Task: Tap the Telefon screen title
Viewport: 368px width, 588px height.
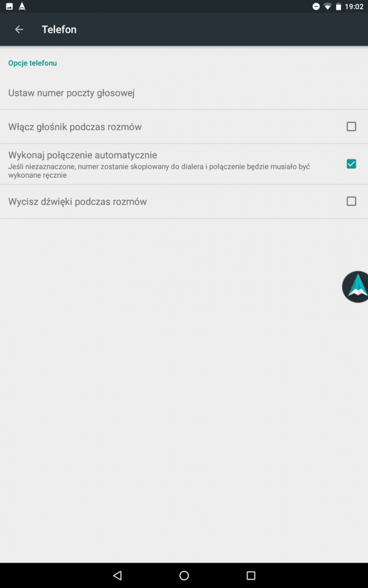Action: 59,29
